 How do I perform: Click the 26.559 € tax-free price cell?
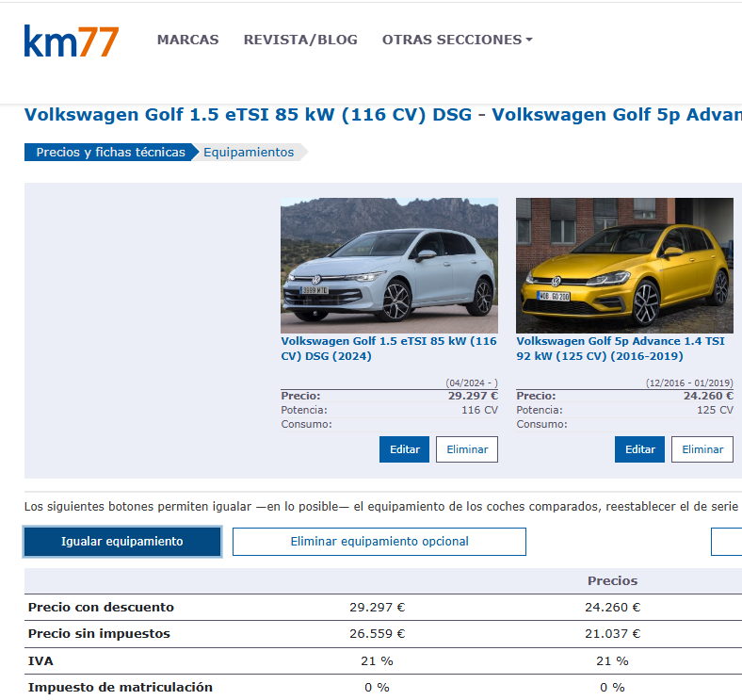(378, 634)
